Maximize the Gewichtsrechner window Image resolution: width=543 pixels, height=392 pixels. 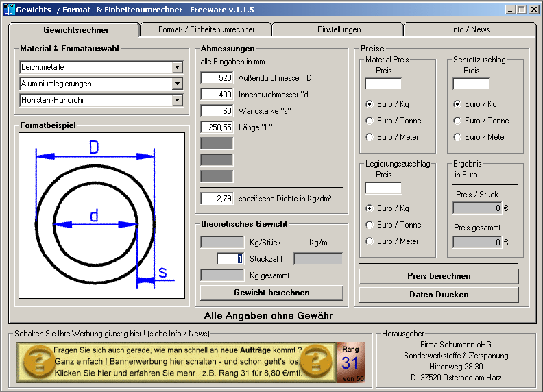(521, 10)
